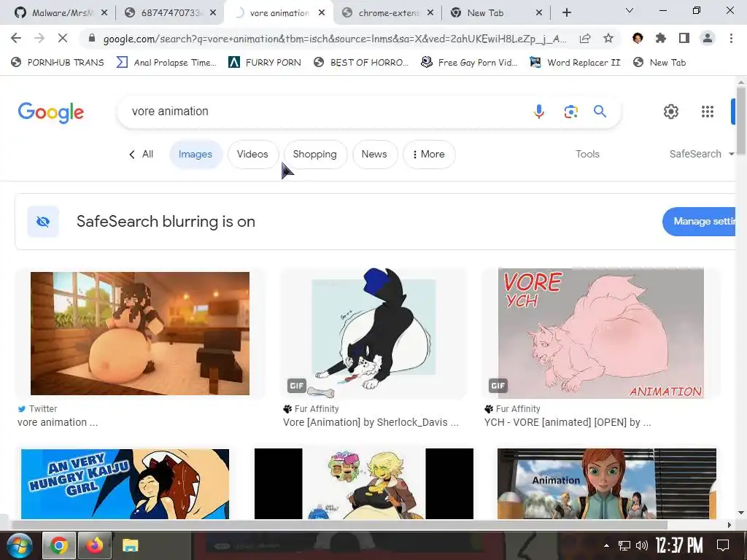Show hidden system tray icons
This screenshot has width=747, height=560.
[x=606, y=545]
